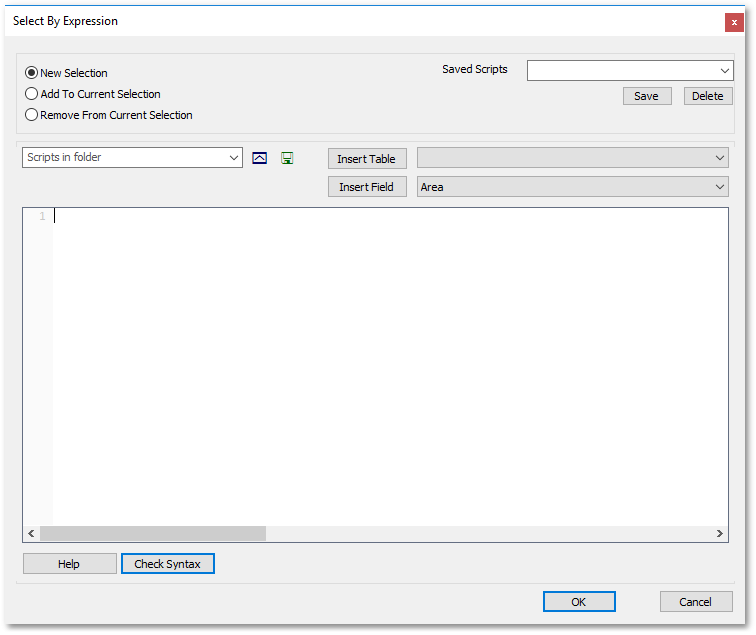Viewport: 756px width, 635px height.
Task: Expand the Scripts in folder combo box
Action: [132, 158]
